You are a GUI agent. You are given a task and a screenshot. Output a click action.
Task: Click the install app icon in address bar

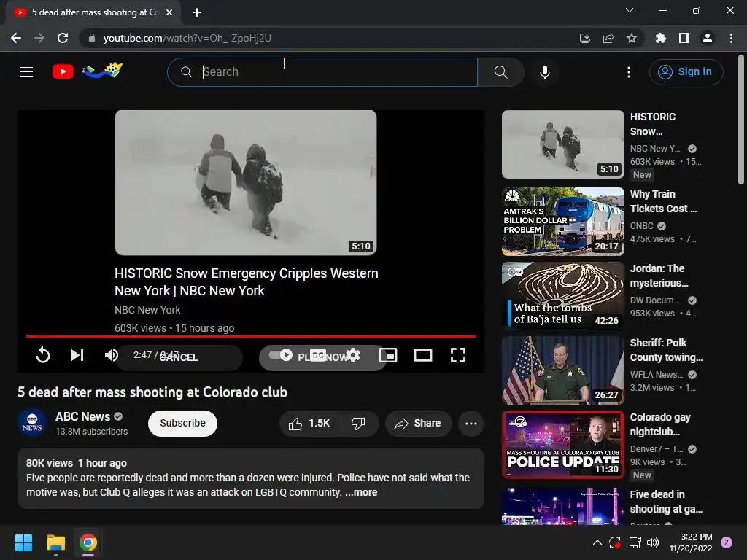(x=584, y=38)
